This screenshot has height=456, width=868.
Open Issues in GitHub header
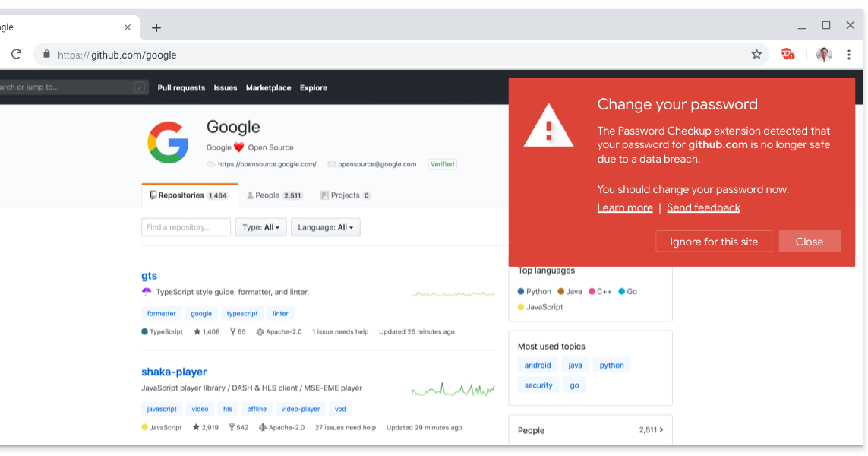(x=226, y=87)
